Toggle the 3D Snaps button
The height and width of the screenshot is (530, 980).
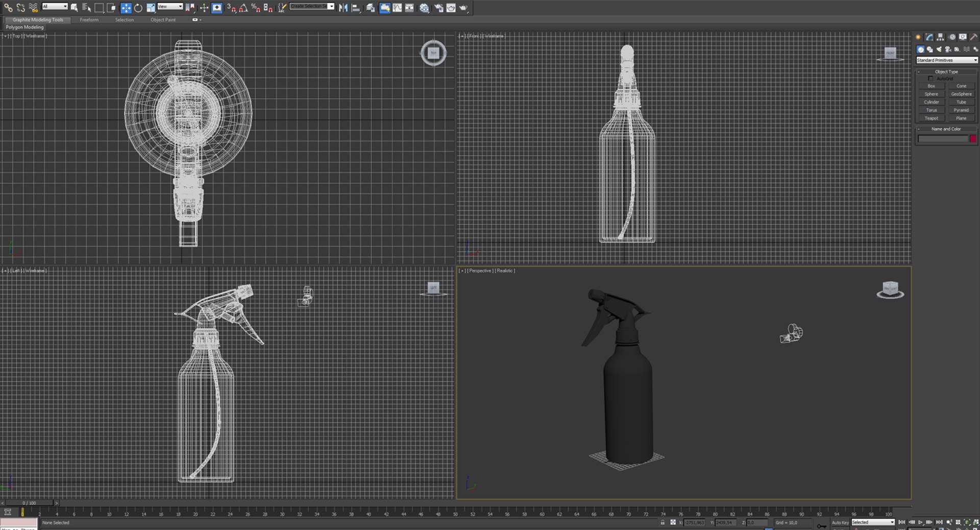[231, 8]
